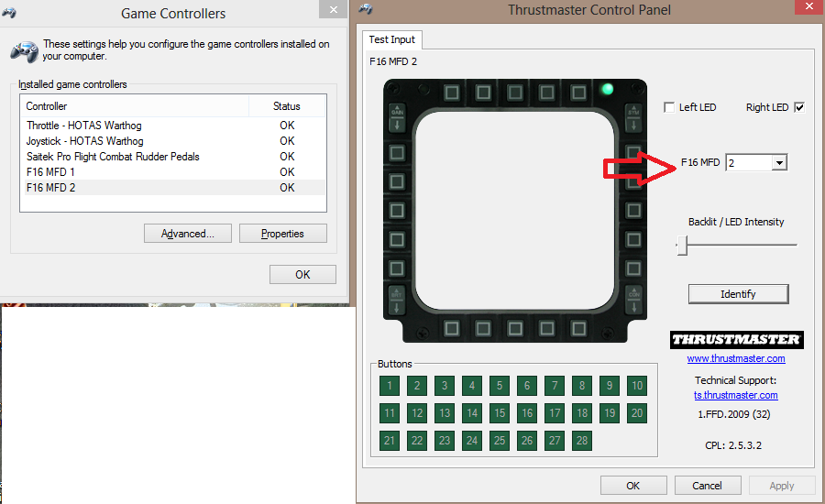The image size is (825, 504).
Task: Click button indicator 19
Action: click(x=610, y=413)
